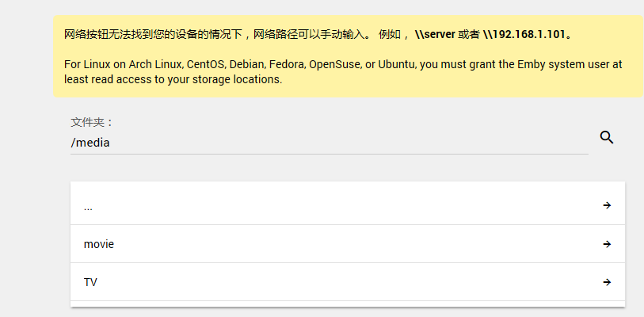Image resolution: width=644 pixels, height=317 pixels.
Task: Open the TV folder entry
Action: pos(348,282)
